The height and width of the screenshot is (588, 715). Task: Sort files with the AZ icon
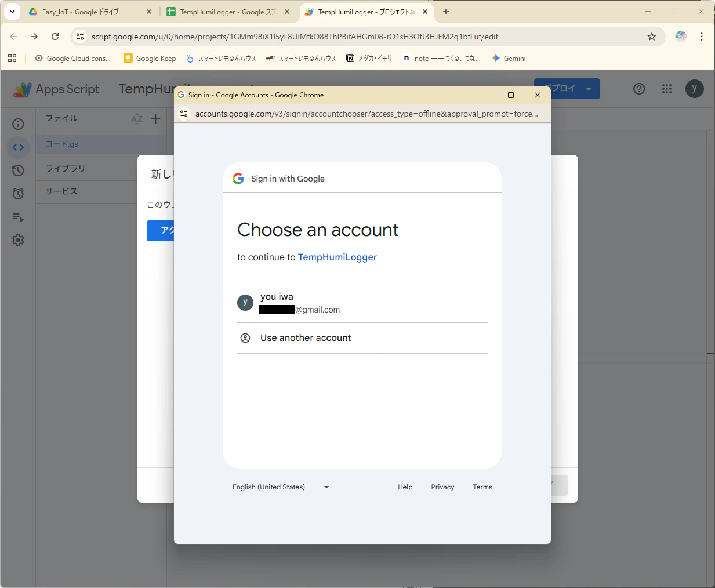[x=137, y=119]
